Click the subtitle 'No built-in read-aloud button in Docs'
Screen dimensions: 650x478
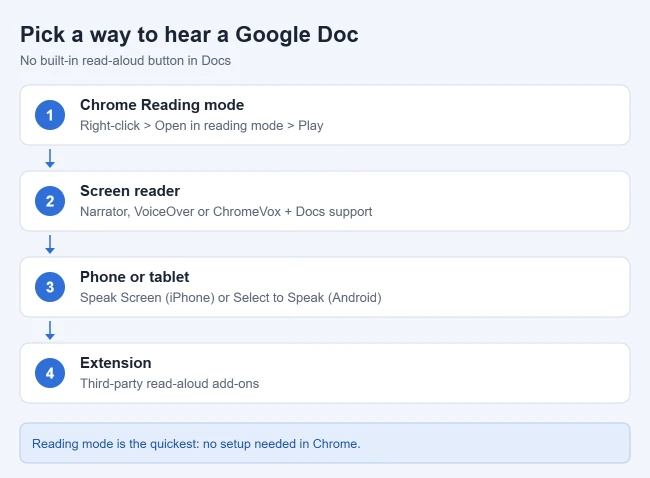(x=125, y=61)
